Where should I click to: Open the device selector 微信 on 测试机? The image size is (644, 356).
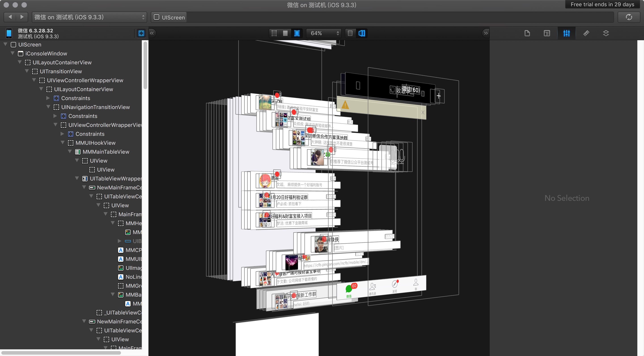pos(89,17)
